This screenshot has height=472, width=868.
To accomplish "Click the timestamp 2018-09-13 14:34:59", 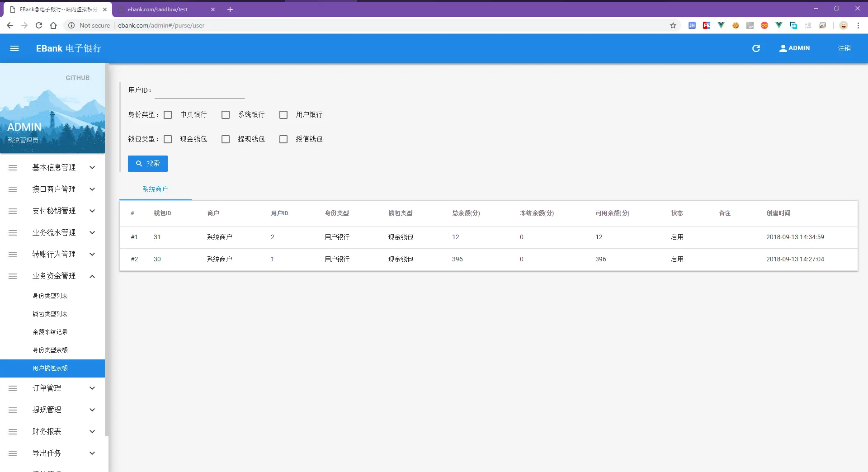I will 795,237.
